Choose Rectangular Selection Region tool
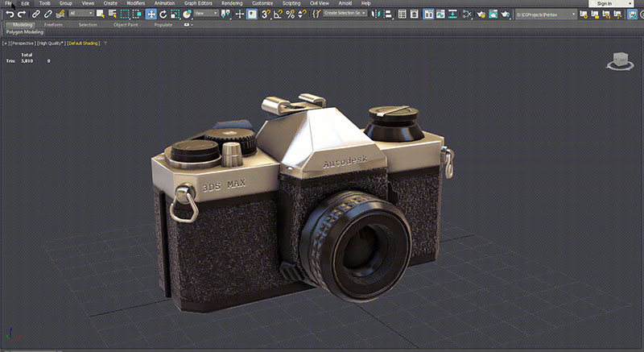 pos(125,14)
